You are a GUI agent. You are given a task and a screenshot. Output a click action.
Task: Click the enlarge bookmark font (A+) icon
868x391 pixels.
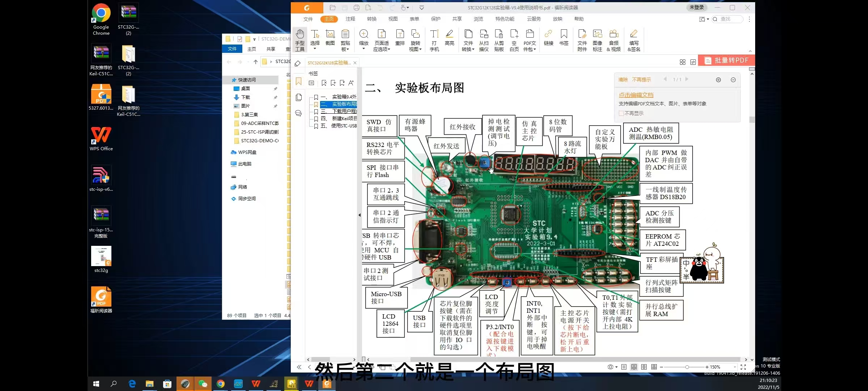351,83
